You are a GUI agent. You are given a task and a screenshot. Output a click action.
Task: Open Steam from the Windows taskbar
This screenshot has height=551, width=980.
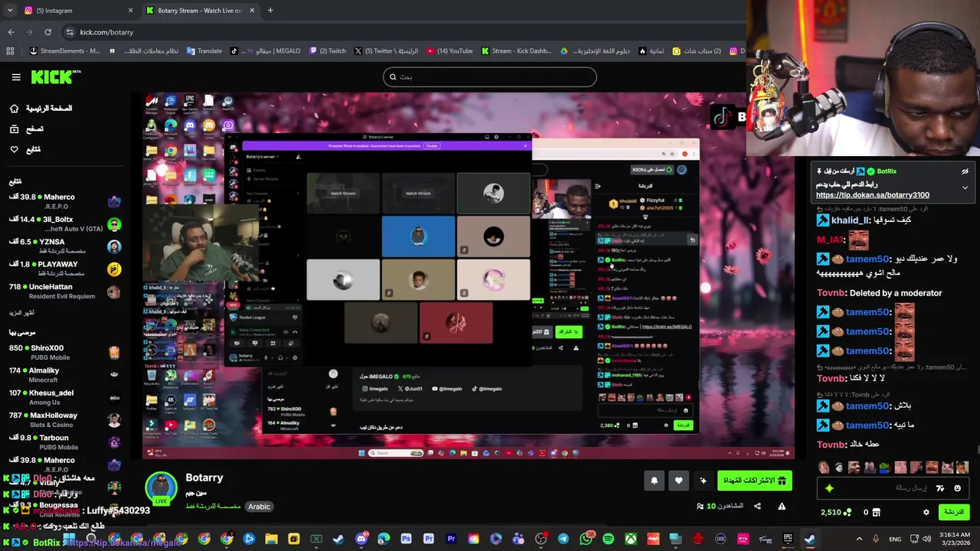coord(338,539)
